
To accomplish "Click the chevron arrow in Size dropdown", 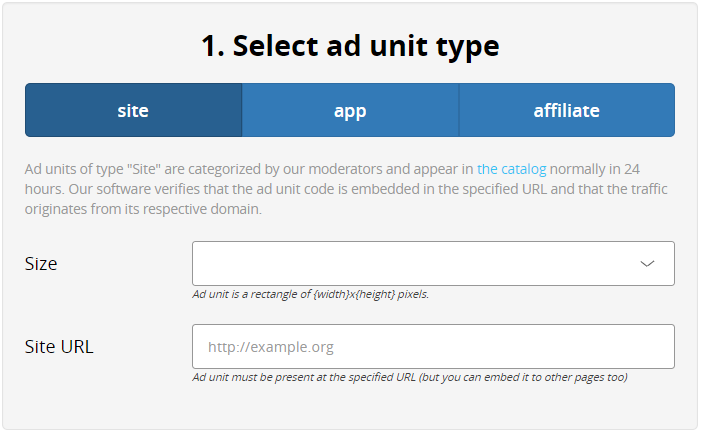I will pos(647,264).
